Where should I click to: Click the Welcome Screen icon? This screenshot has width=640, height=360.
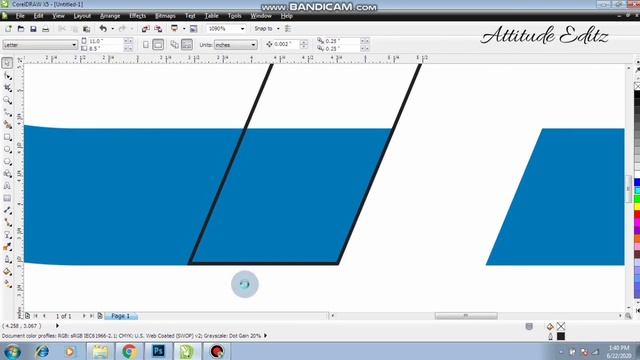tap(193, 29)
